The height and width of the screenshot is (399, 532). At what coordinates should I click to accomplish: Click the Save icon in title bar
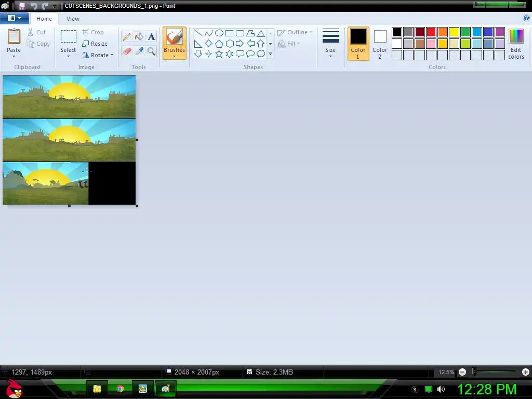22,6
